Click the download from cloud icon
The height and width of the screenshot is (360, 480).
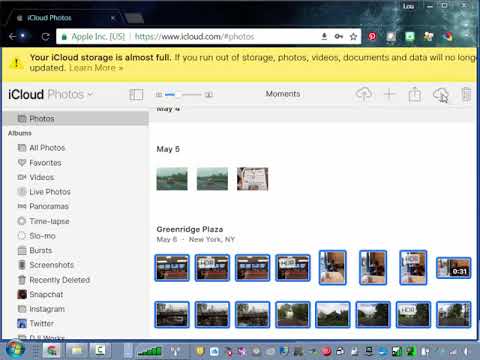coord(441,95)
